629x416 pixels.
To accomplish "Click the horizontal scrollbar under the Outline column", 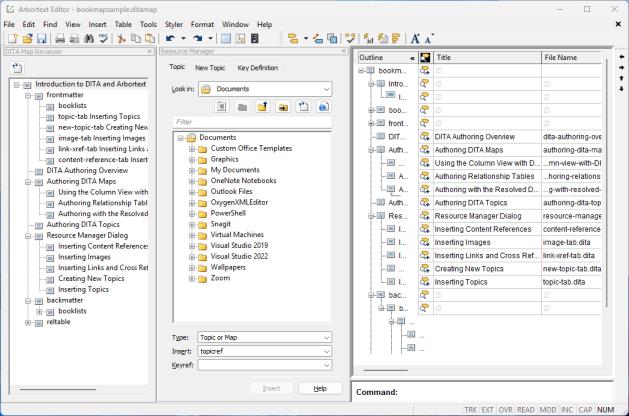I will click(386, 370).
